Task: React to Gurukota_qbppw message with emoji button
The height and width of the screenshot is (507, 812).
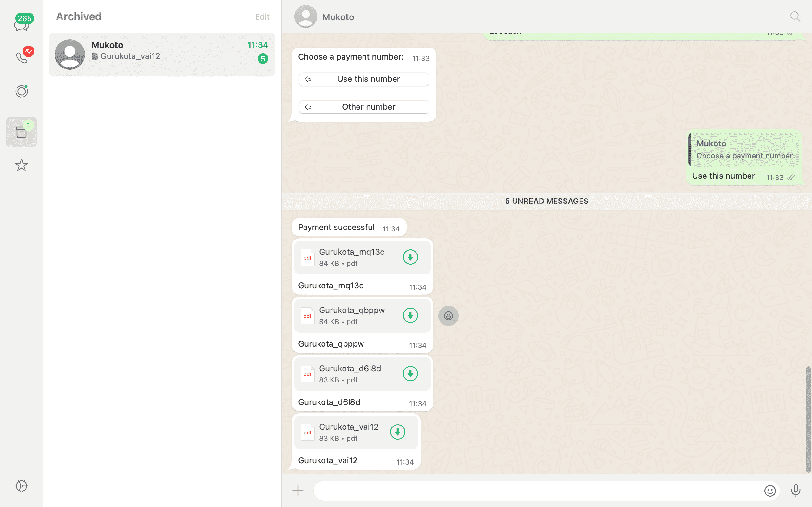Action: (x=448, y=316)
